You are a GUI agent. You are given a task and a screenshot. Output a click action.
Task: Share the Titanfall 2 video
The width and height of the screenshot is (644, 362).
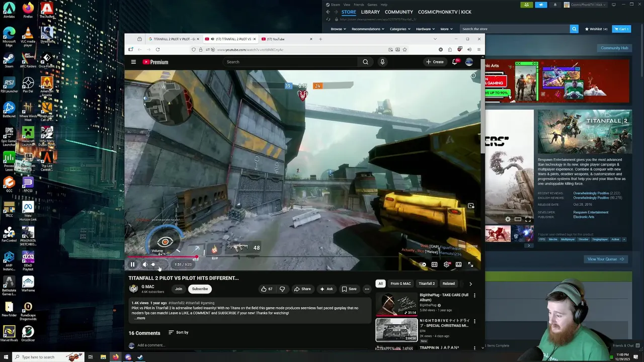[x=302, y=289]
